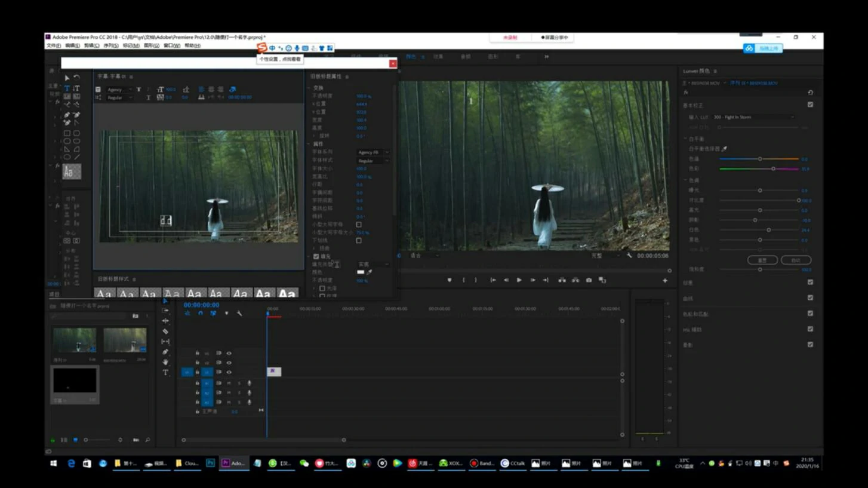868x488 pixels.
Task: Open tab stops in title toolbar
Action: tap(201, 97)
